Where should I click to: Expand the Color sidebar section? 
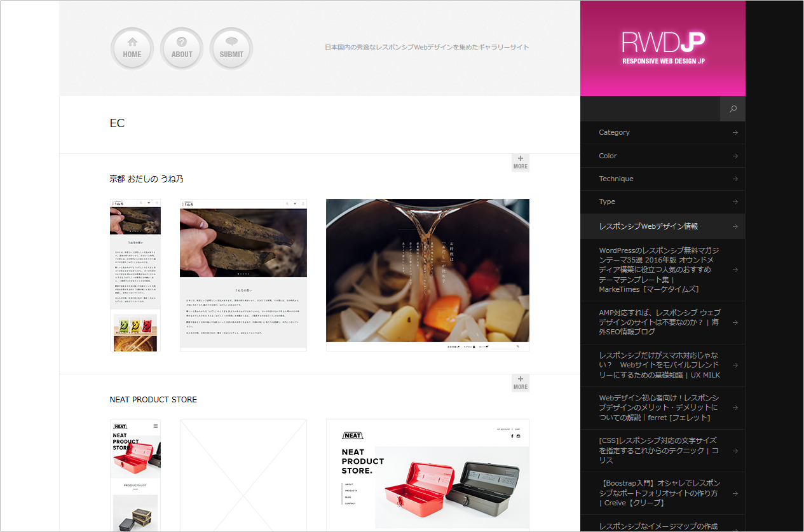[663, 156]
